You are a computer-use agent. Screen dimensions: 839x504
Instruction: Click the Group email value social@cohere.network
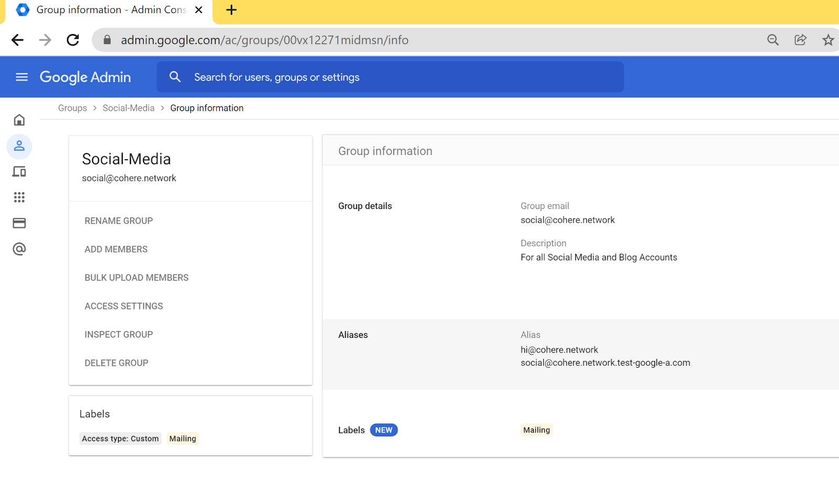[568, 220]
